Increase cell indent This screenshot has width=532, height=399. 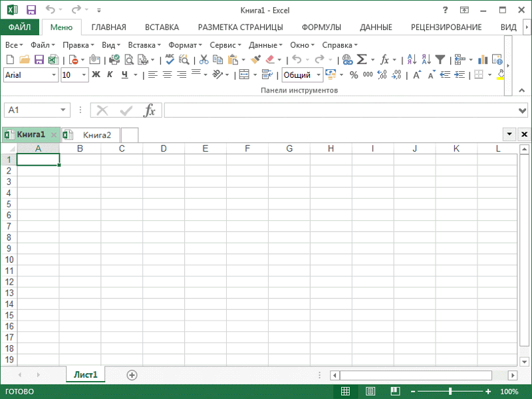click(460, 74)
